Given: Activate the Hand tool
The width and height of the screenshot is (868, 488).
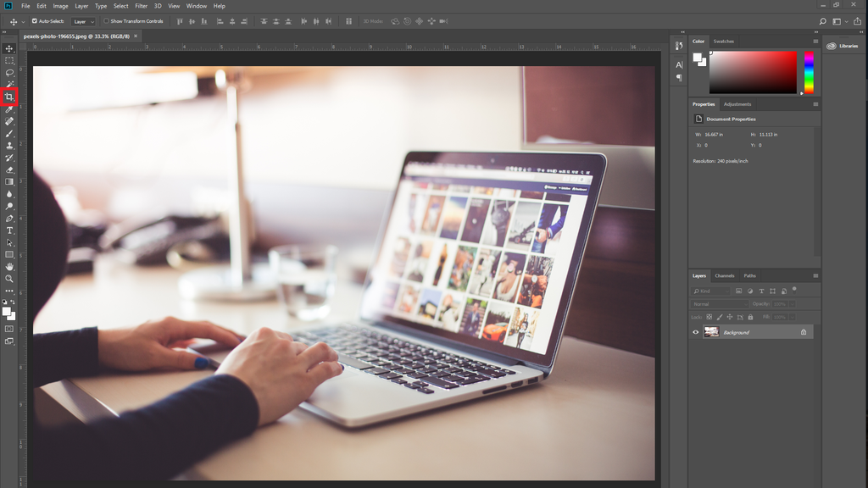Looking at the screenshot, I should (9, 265).
